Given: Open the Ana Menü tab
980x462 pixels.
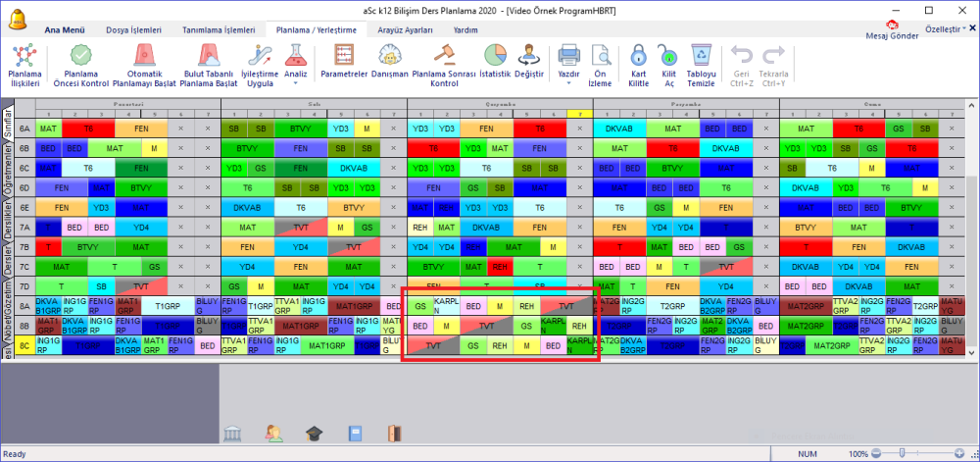Looking at the screenshot, I should click(x=65, y=30).
